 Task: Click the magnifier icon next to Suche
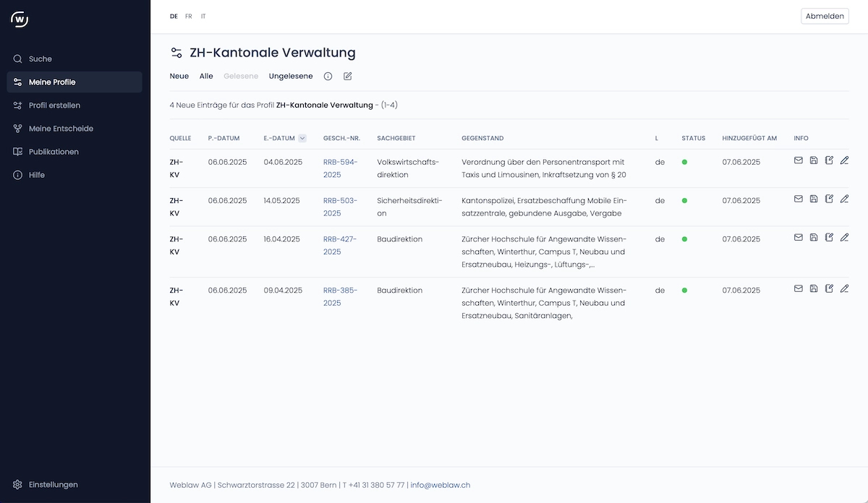pos(18,59)
